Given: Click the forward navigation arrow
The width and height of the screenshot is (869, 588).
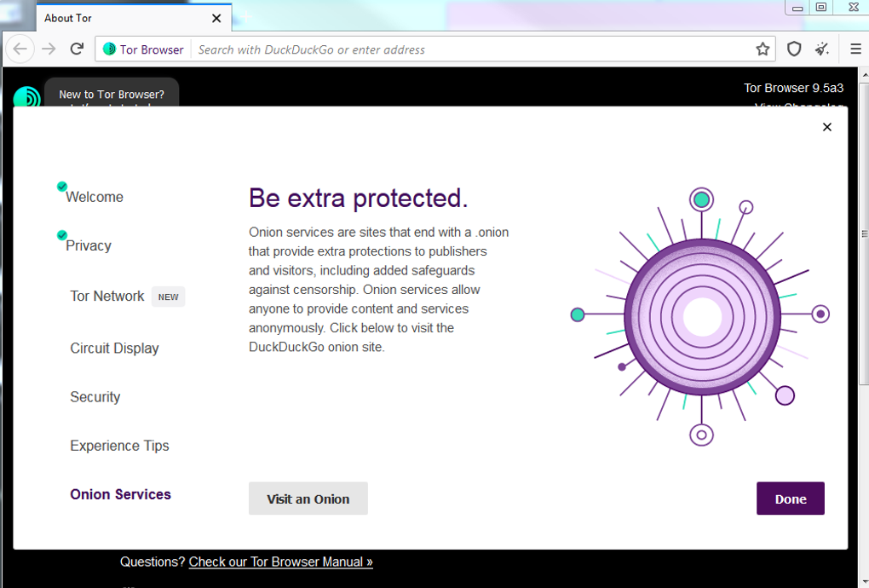Looking at the screenshot, I should [49, 49].
